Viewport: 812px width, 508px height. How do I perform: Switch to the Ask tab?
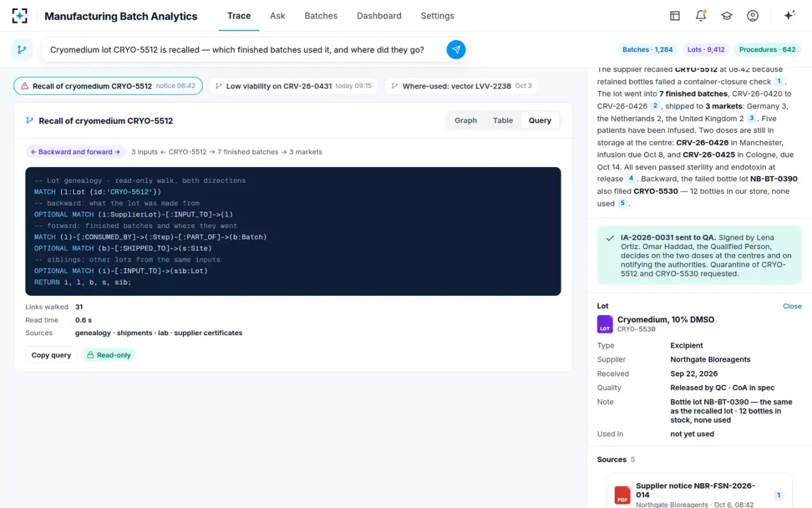click(278, 16)
